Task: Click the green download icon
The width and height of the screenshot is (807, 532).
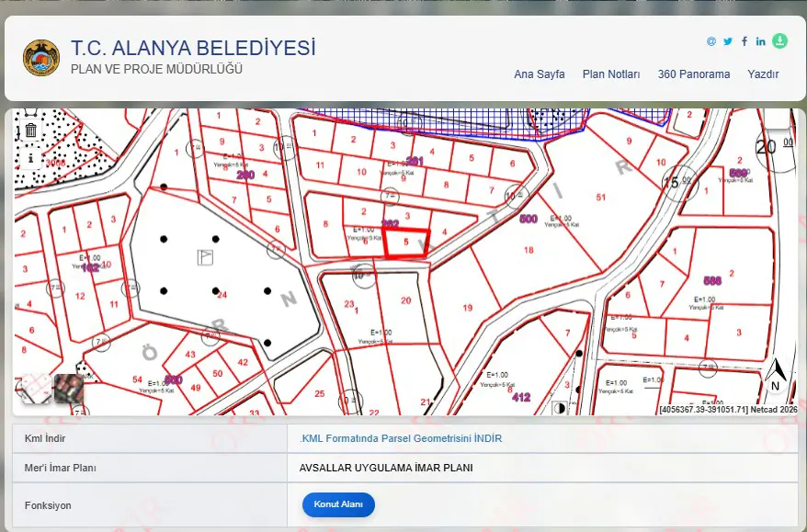Action: tap(779, 40)
